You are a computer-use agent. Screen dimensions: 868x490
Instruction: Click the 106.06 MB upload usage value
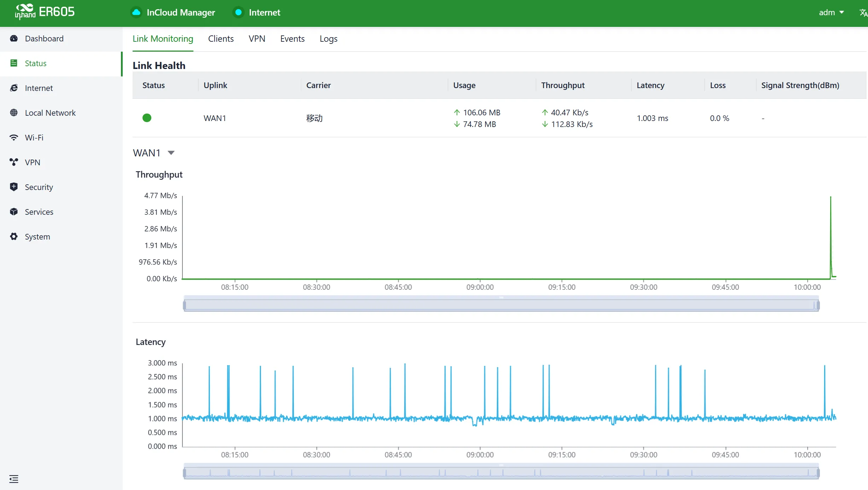coord(482,113)
